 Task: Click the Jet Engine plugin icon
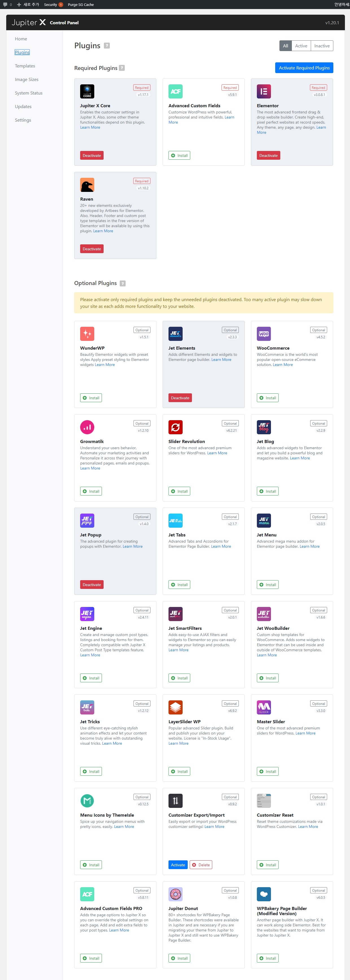point(87,614)
